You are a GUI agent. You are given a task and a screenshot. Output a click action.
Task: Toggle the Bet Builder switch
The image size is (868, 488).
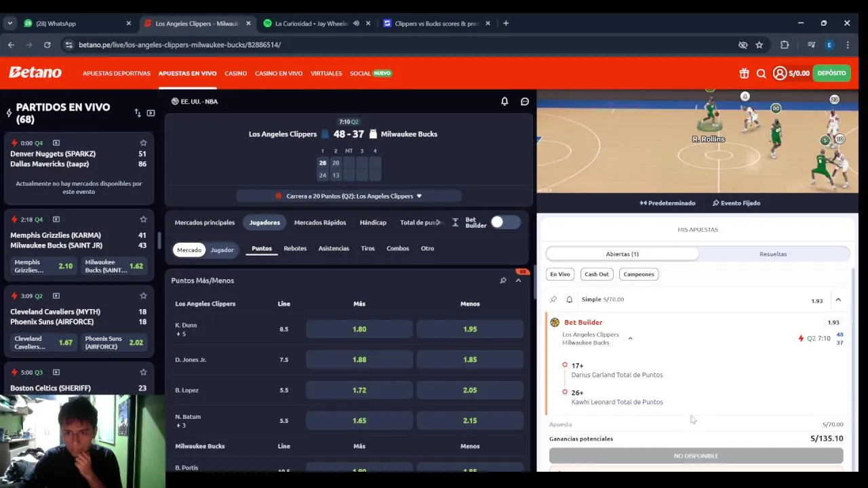[x=506, y=222]
